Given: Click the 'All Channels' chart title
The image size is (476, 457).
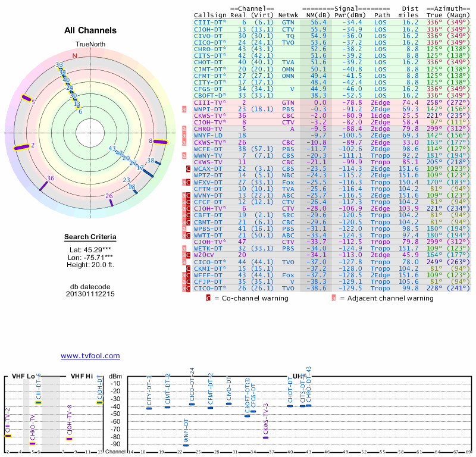Looking at the screenshot, I should (90, 30).
